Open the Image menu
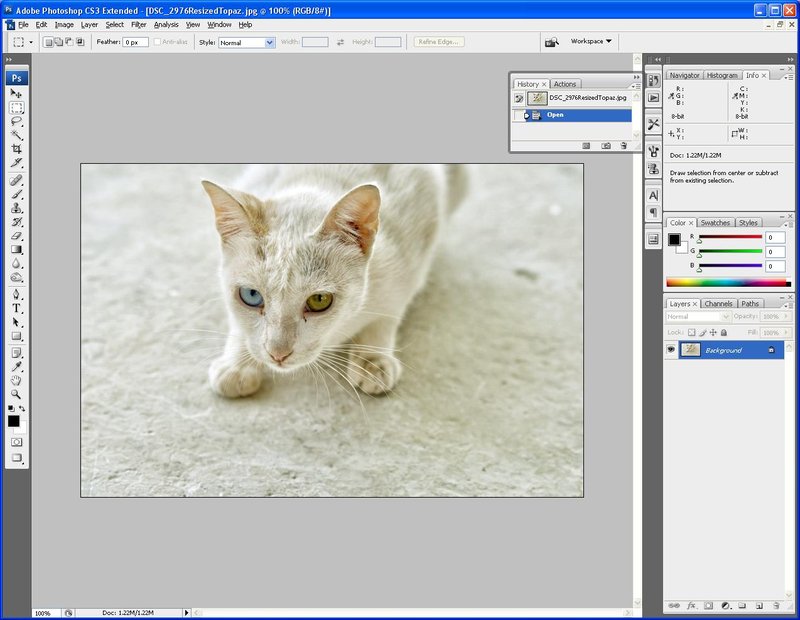This screenshot has width=800, height=620. (x=64, y=24)
